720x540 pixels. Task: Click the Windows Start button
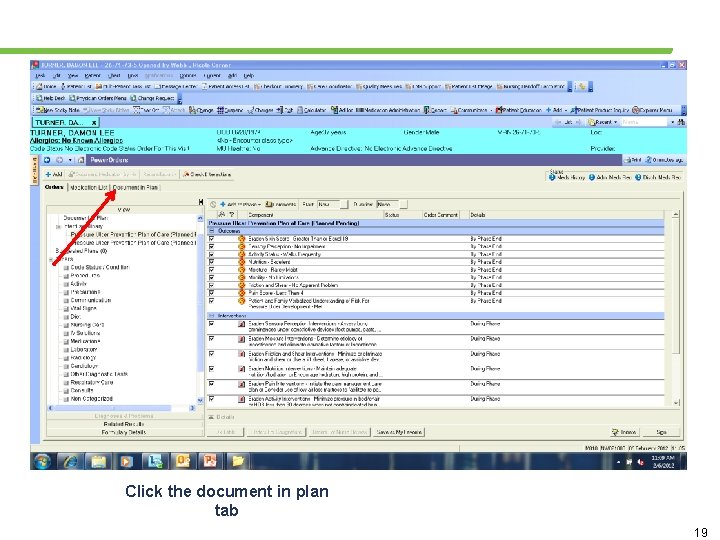pos(42,461)
